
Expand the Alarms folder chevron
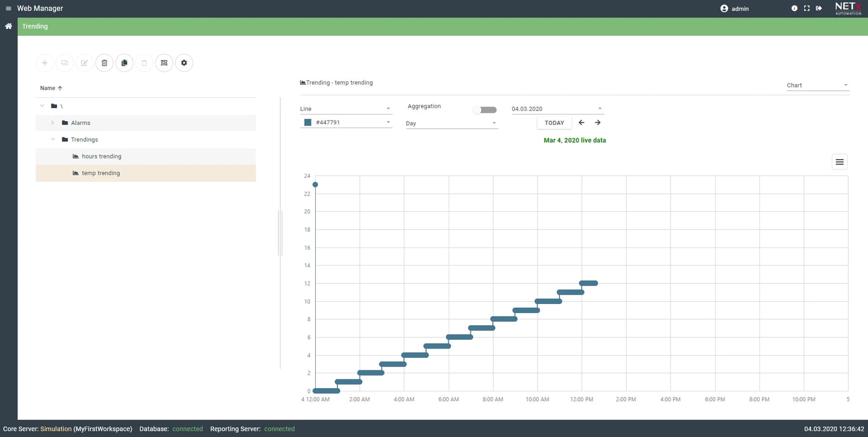point(53,123)
